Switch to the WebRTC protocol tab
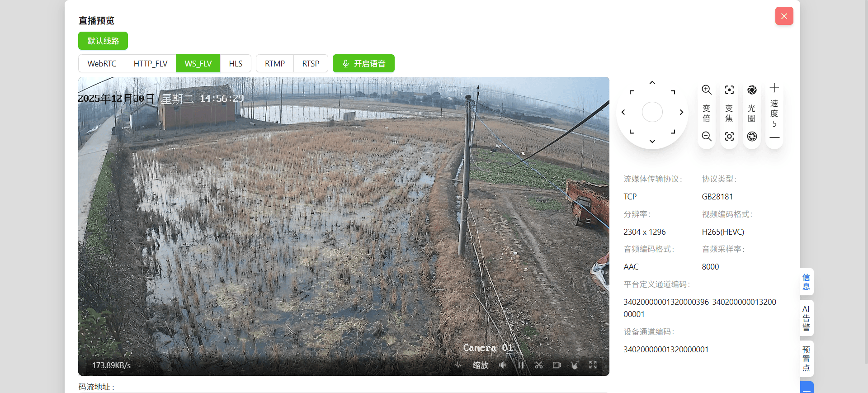 coord(102,63)
